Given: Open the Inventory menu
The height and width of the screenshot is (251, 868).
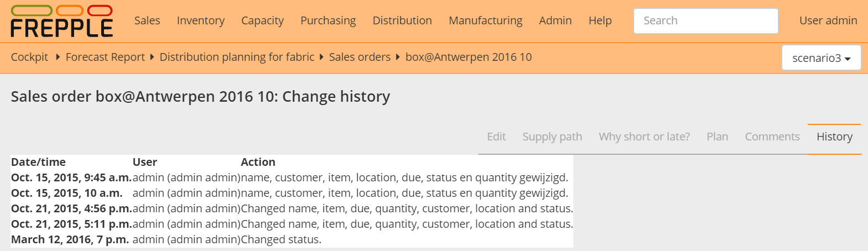Looking at the screenshot, I should click(x=201, y=21).
